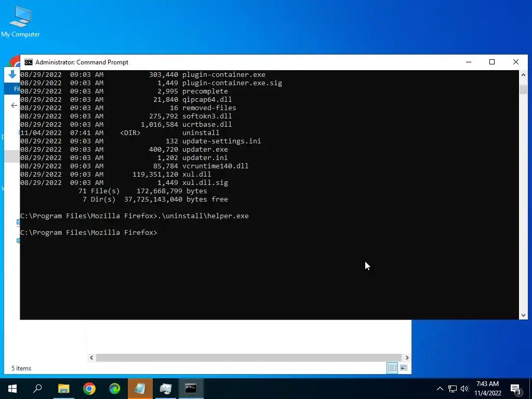Open network status tray icon
Image resolution: width=532 pixels, height=399 pixels.
[453, 389]
